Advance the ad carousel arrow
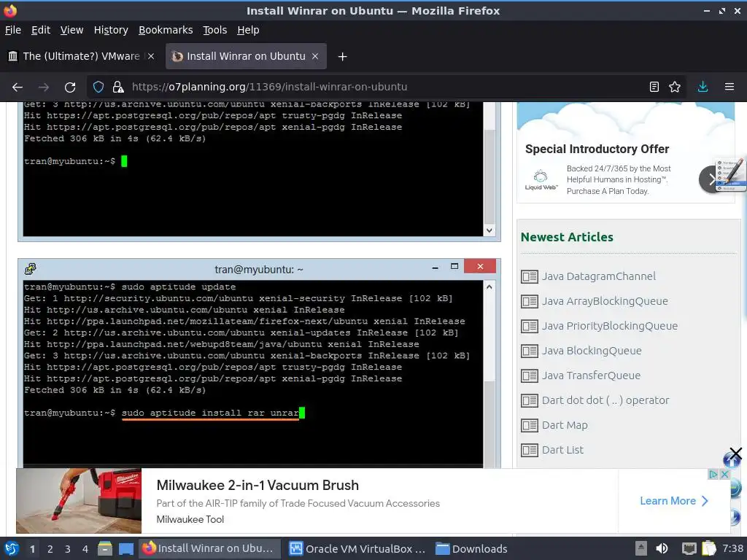 [x=711, y=179]
